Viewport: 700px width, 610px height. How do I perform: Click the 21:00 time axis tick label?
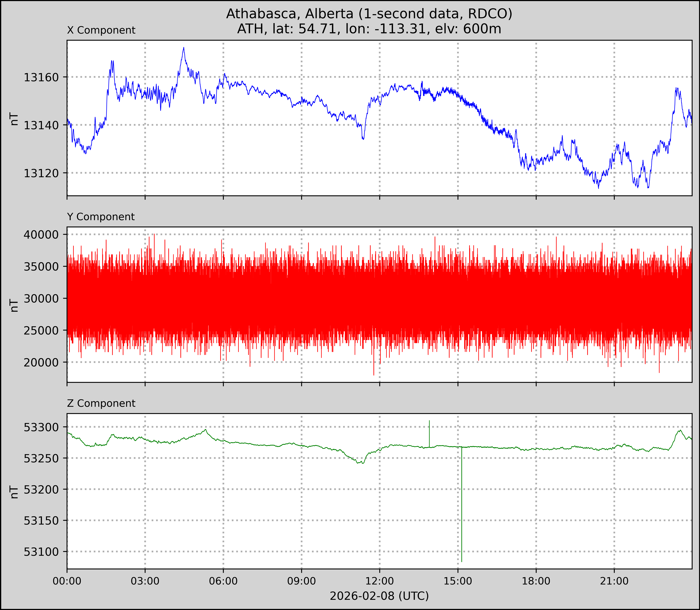coord(614,581)
